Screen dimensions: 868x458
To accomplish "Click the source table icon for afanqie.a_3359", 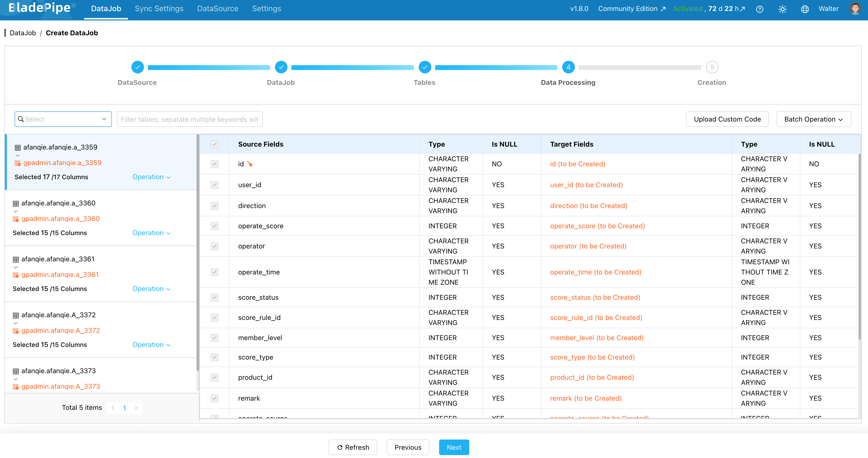I will 18,148.
